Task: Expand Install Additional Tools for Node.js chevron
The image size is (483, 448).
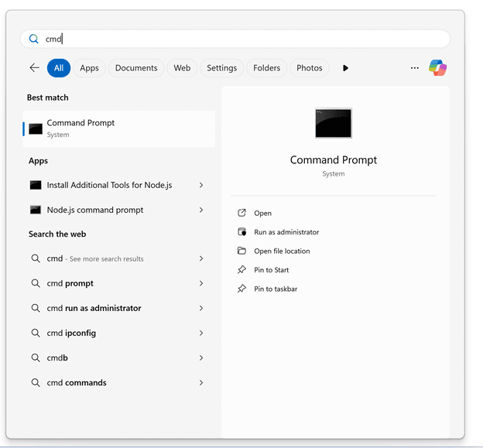Action: pos(201,185)
